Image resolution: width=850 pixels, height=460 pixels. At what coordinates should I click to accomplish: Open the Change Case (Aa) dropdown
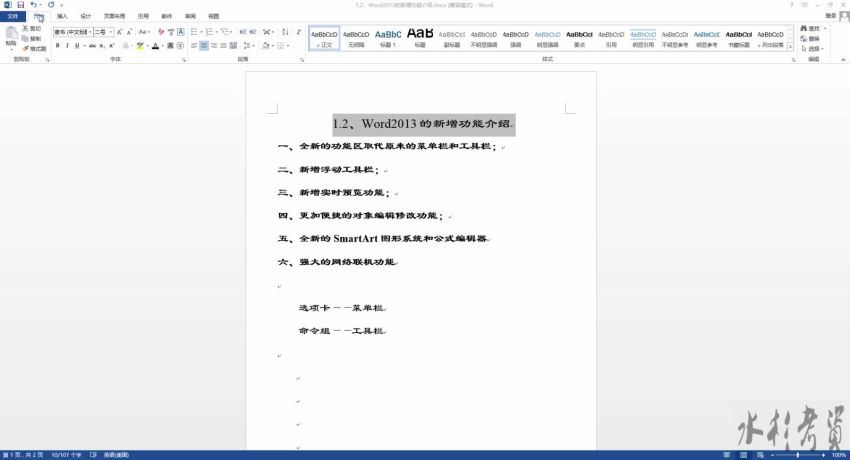tap(144, 32)
